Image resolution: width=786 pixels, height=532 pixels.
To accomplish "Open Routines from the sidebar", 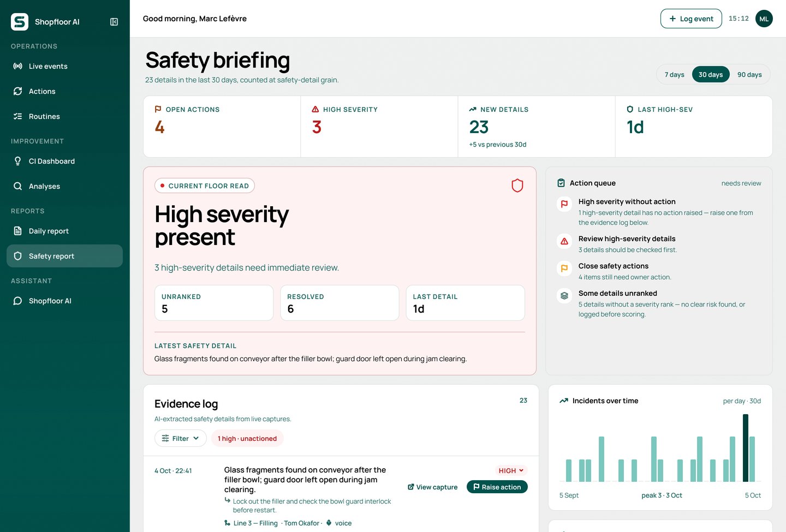I will pyautogui.click(x=64, y=117).
